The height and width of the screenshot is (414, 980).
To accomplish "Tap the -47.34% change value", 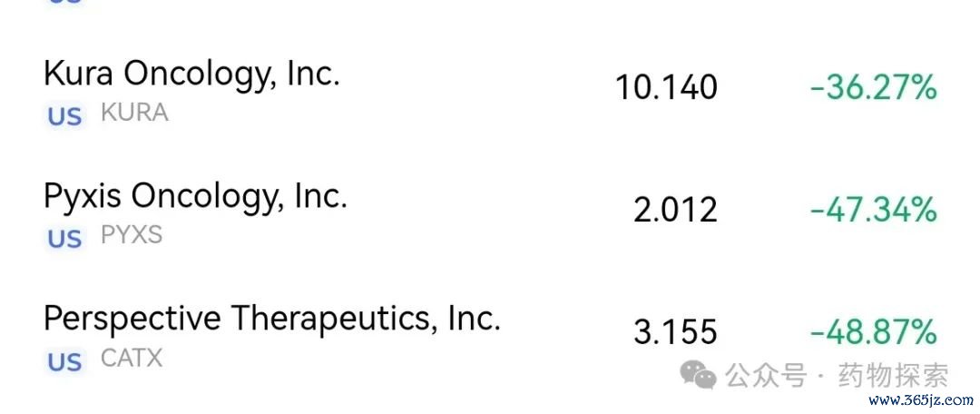I will (x=874, y=210).
